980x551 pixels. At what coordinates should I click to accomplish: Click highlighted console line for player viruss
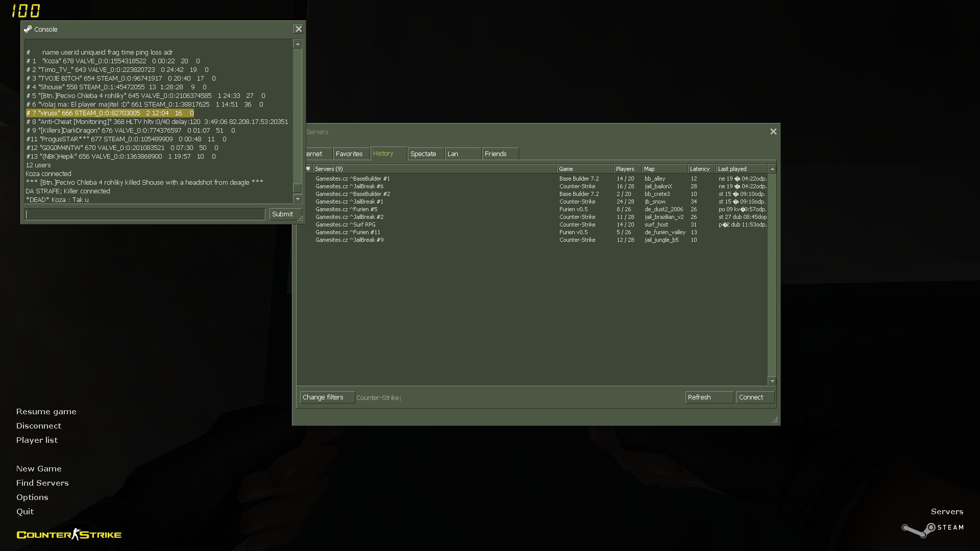pos(110,113)
